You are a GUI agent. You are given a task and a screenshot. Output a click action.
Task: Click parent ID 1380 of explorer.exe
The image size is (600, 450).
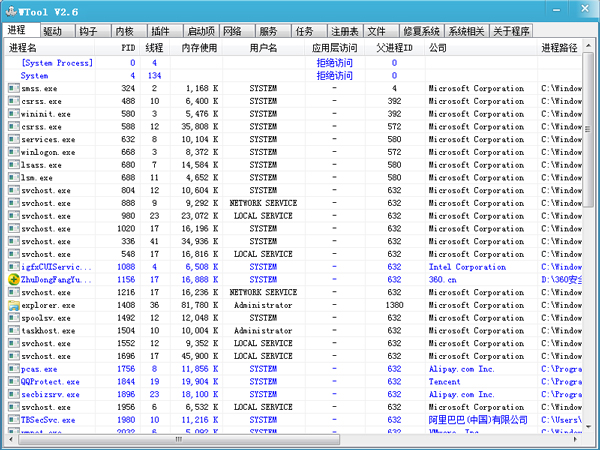(395, 305)
